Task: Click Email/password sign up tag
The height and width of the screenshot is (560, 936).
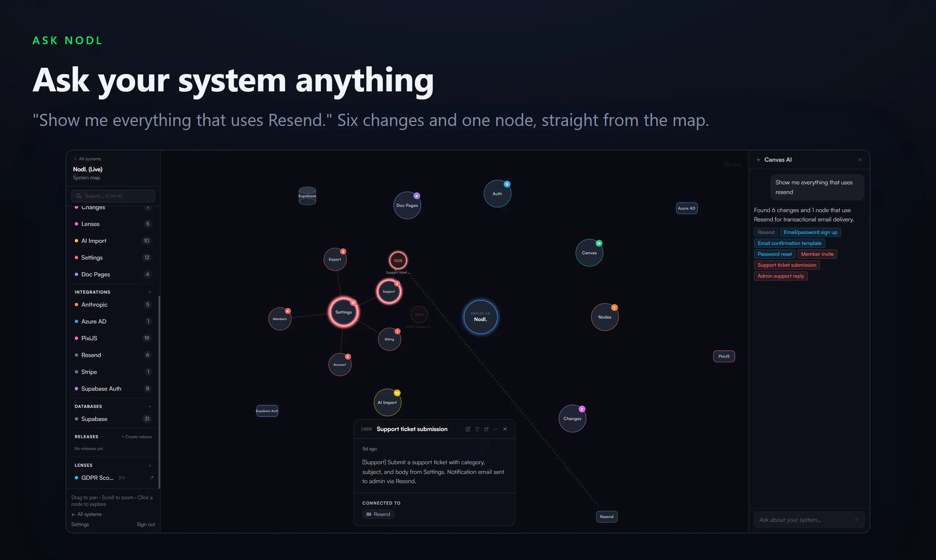Action: point(810,232)
